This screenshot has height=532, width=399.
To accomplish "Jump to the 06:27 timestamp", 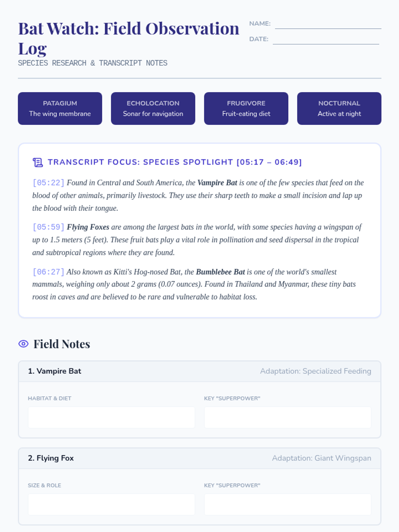I will tap(49, 272).
